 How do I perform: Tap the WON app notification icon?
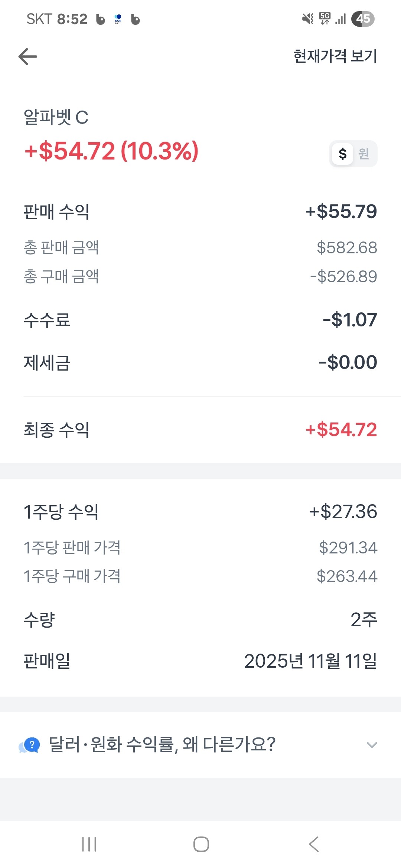click(x=118, y=19)
